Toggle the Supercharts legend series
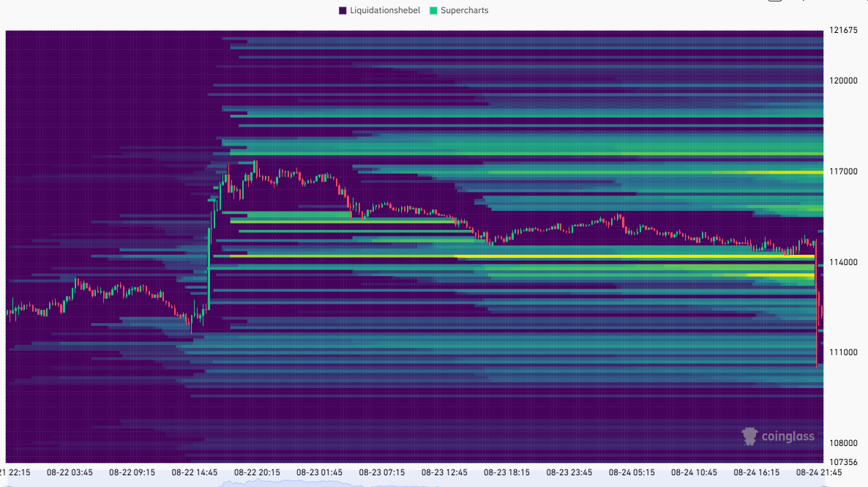 coord(464,10)
